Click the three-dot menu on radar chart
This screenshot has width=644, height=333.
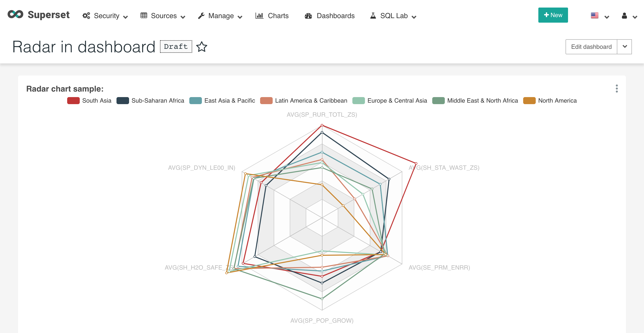click(x=616, y=89)
